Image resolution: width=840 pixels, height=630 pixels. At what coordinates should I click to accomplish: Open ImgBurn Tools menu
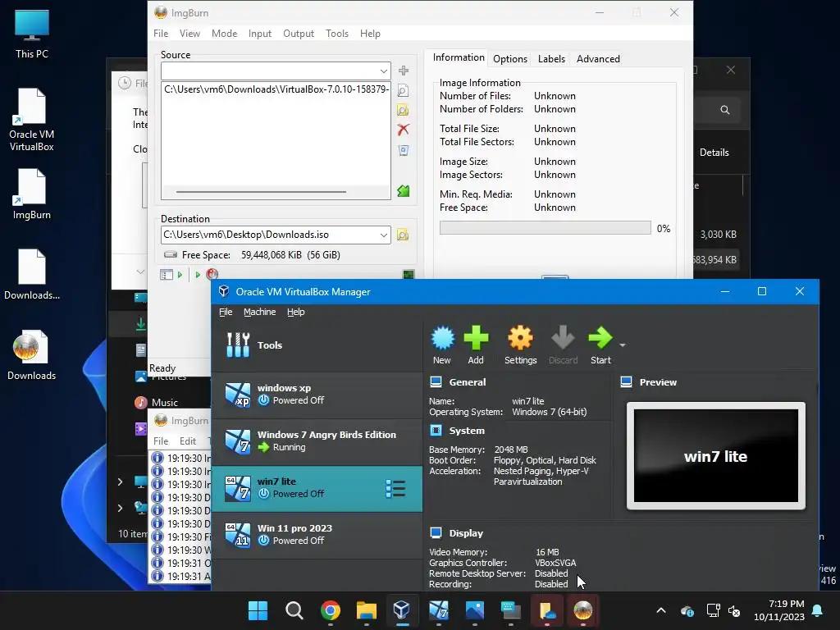point(337,33)
